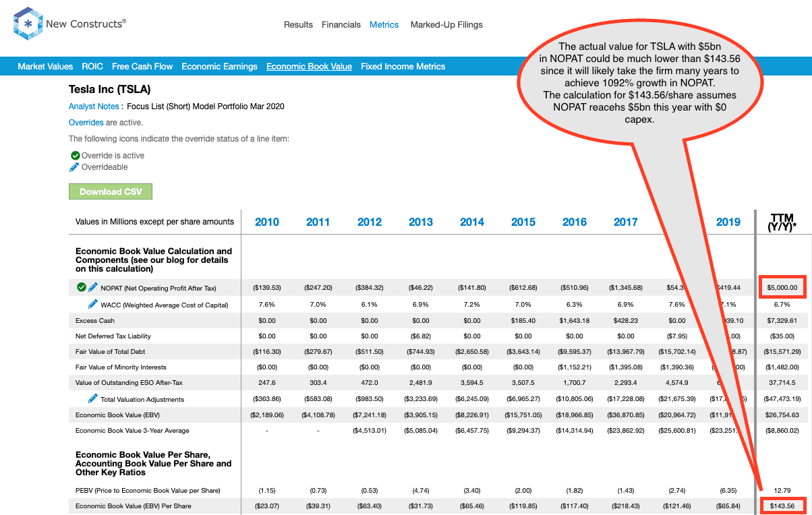The width and height of the screenshot is (812, 515).
Task: Click 'Economic Book Value 3-Year Average' label
Action: click(132, 431)
